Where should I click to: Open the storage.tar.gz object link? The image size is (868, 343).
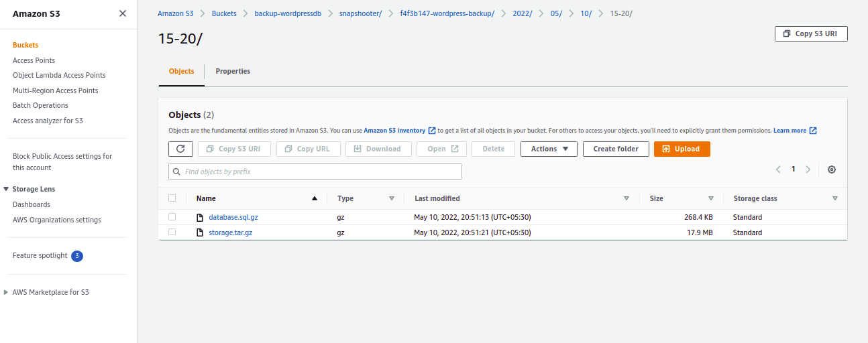[x=231, y=232]
